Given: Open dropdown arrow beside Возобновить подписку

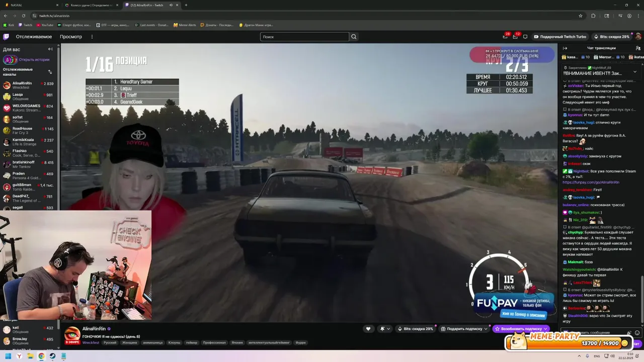Looking at the screenshot, I should 545,329.
